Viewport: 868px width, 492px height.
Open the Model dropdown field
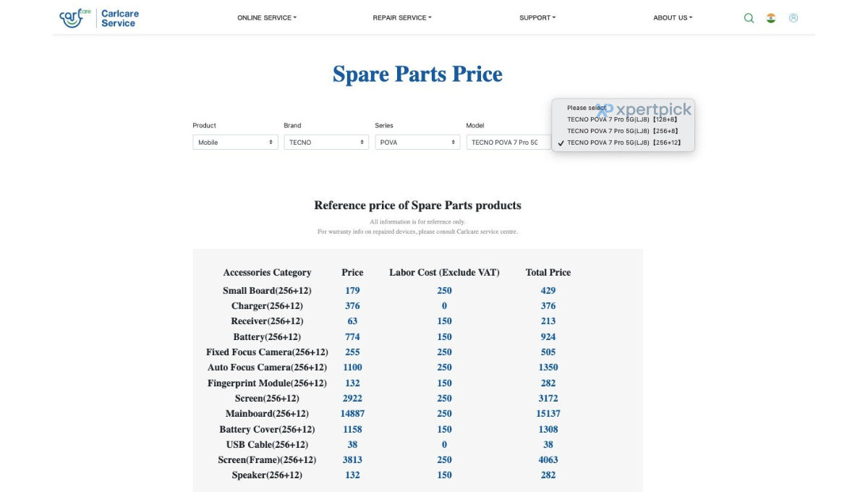click(509, 143)
